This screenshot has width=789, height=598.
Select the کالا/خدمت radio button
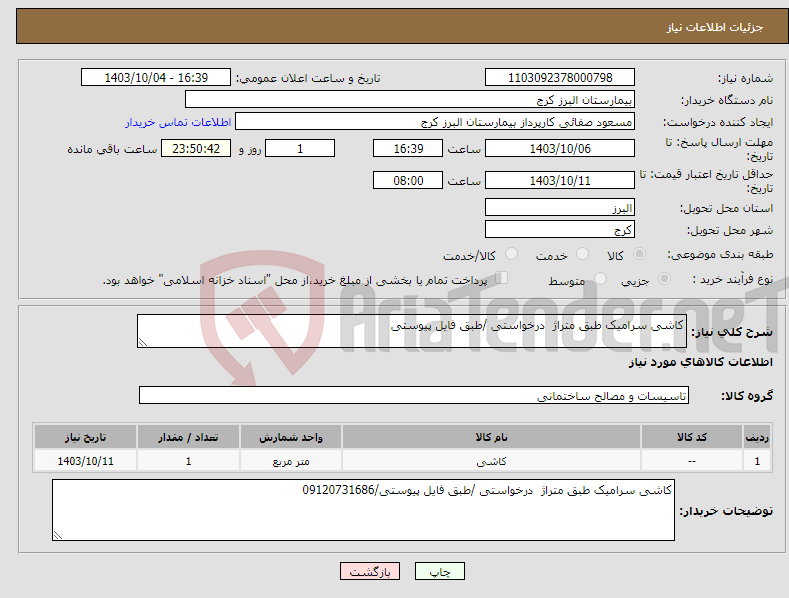coord(511,254)
